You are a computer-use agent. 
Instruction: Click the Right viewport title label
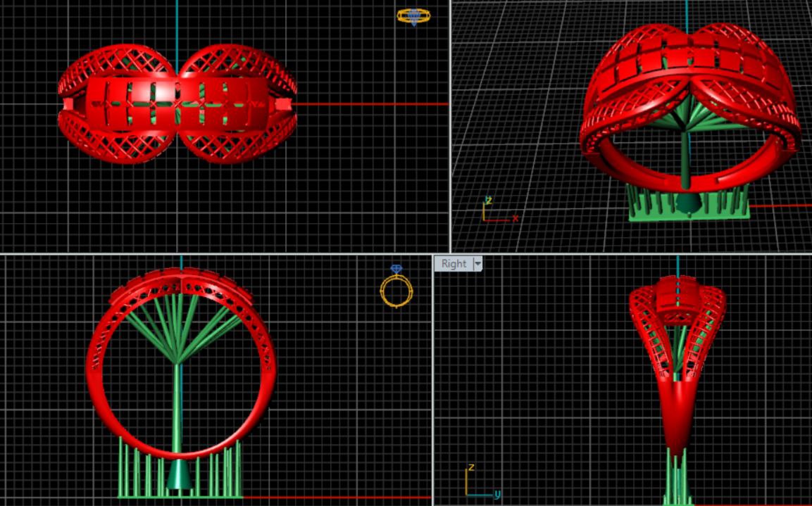click(x=454, y=264)
